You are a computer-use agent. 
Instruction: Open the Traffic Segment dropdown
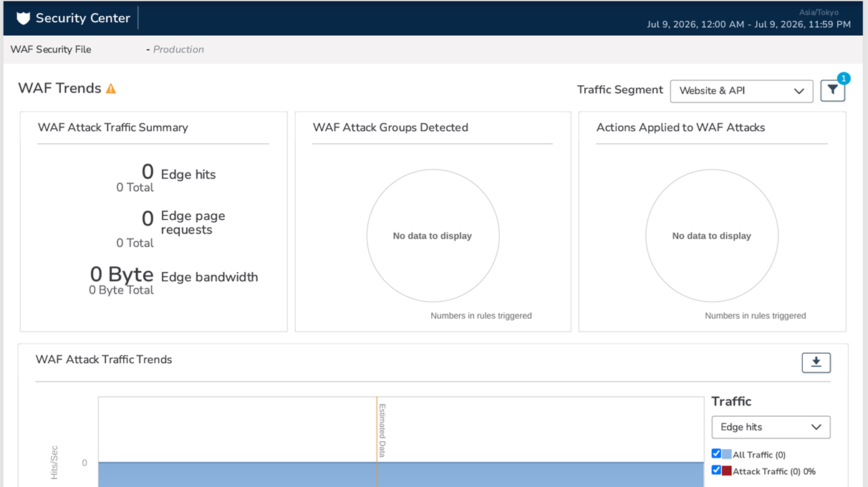pos(741,91)
